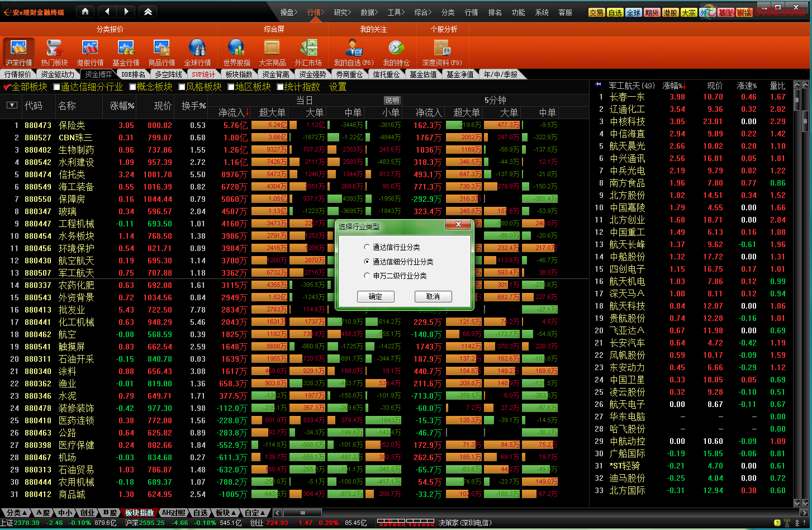Open 我的自选 (F6) watchlist icon
The height and width of the screenshot is (530, 812).
(354, 53)
